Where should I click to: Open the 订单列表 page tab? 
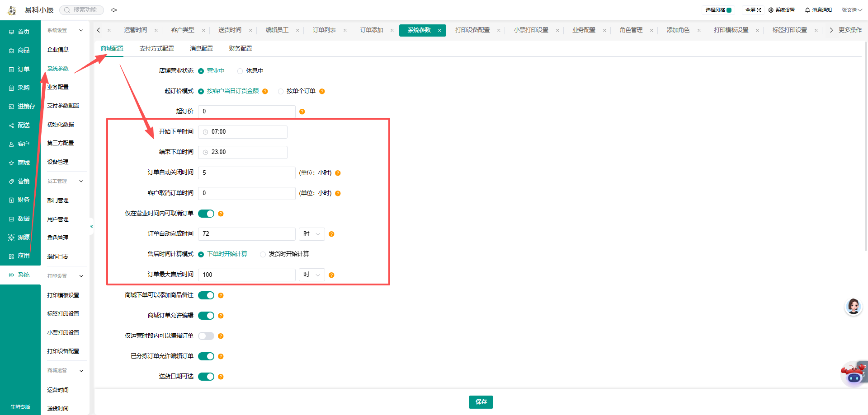(x=324, y=30)
